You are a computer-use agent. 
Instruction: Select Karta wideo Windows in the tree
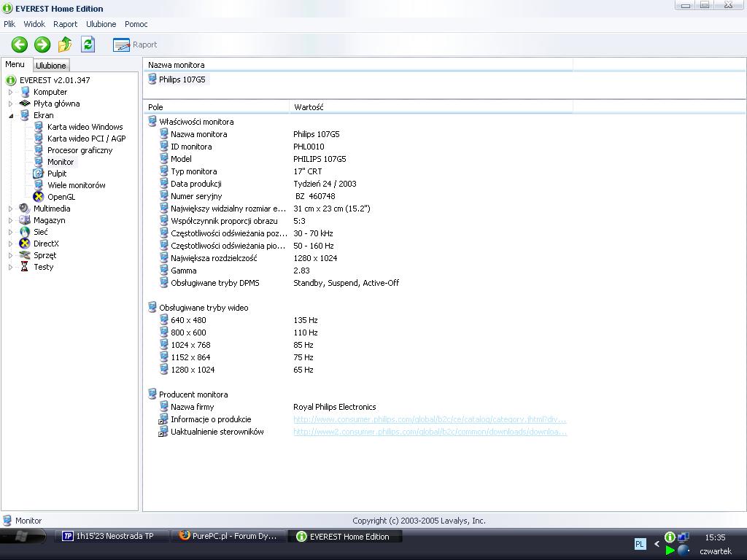pyautogui.click(x=85, y=127)
